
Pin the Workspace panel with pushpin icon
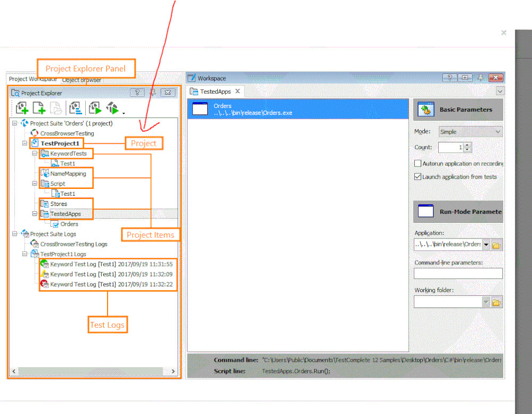tap(480, 78)
